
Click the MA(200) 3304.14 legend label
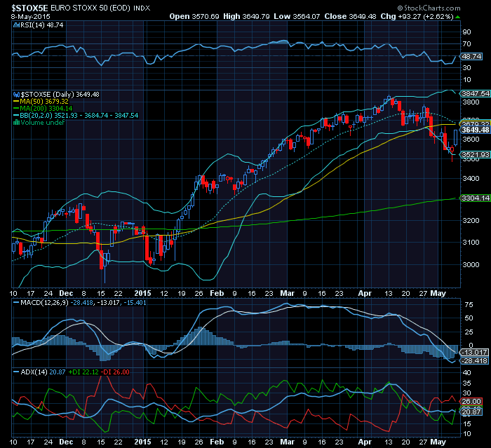click(x=46, y=109)
